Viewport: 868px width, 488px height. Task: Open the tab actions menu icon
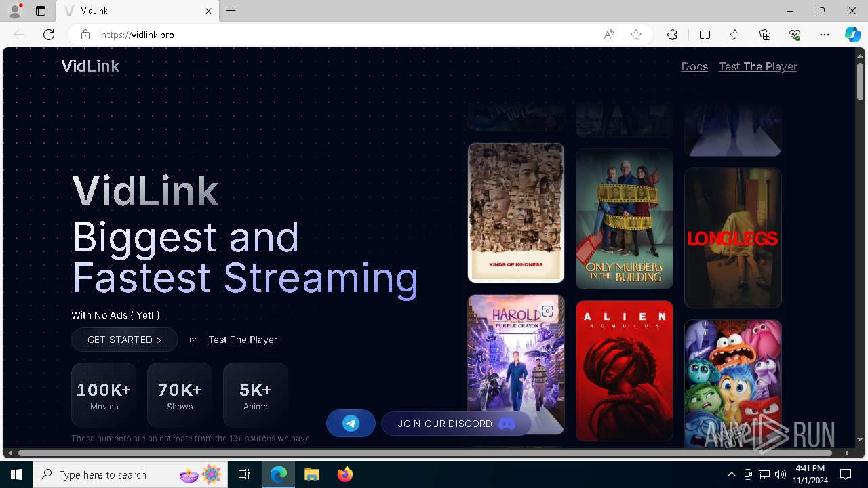[41, 11]
